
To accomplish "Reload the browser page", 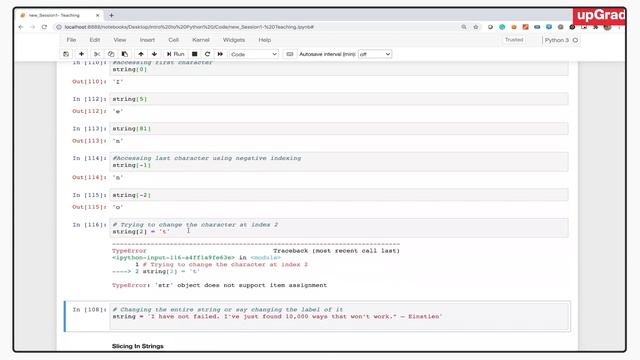I will tap(44, 27).
